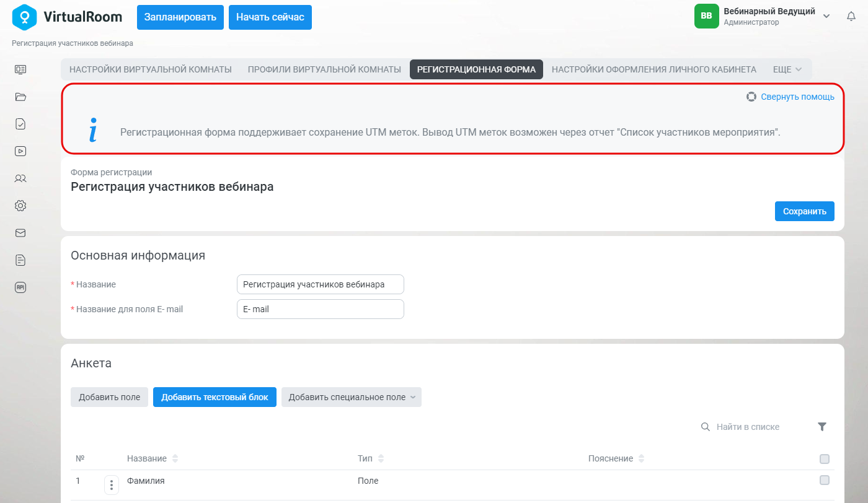The width and height of the screenshot is (868, 503).
Task: Toggle the select-all checkbox in table header
Action: click(x=825, y=459)
